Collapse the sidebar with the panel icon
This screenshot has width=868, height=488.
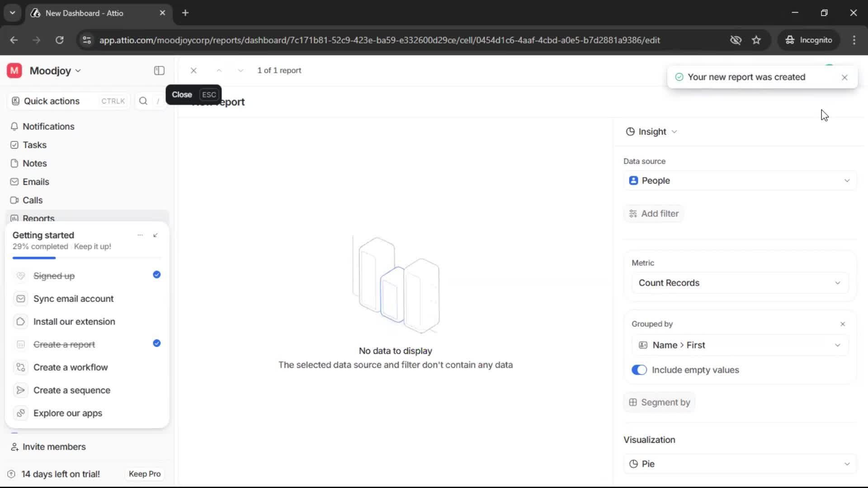click(159, 70)
